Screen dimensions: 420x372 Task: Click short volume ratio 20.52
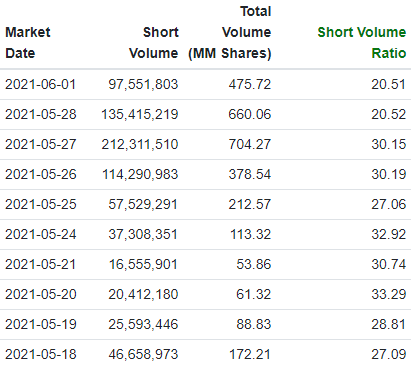[389, 114]
